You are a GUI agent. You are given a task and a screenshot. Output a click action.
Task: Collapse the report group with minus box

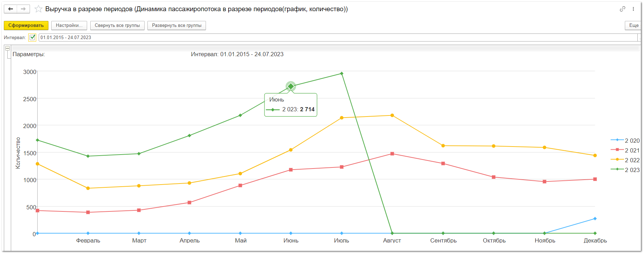[7, 48]
